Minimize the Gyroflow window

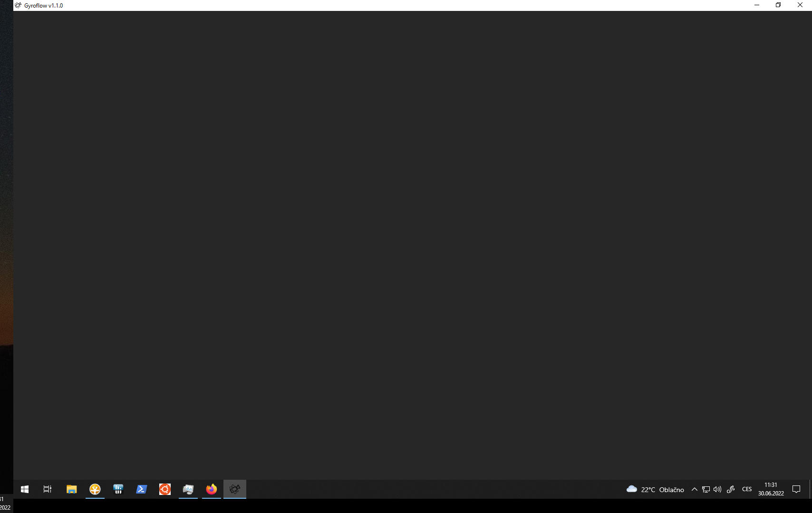(757, 5)
